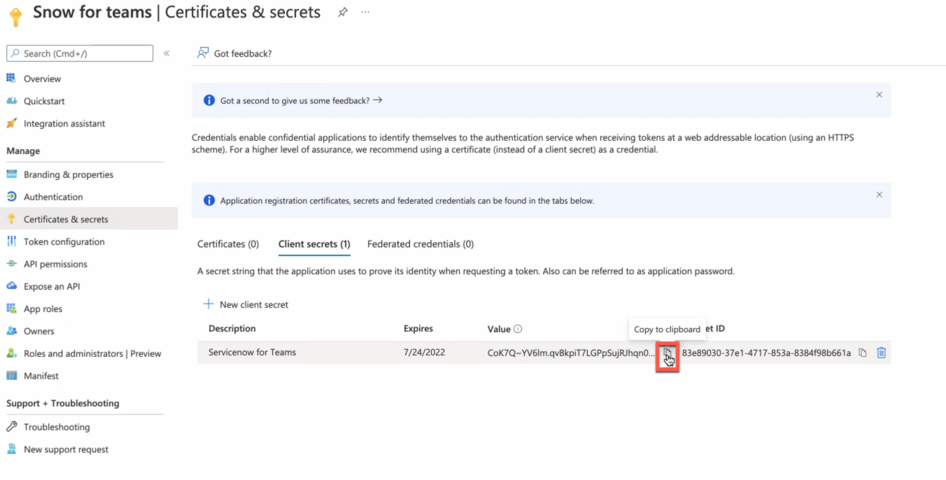Click the Expose an API cloud icon
Image resolution: width=946 pixels, height=480 pixels.
click(11, 286)
